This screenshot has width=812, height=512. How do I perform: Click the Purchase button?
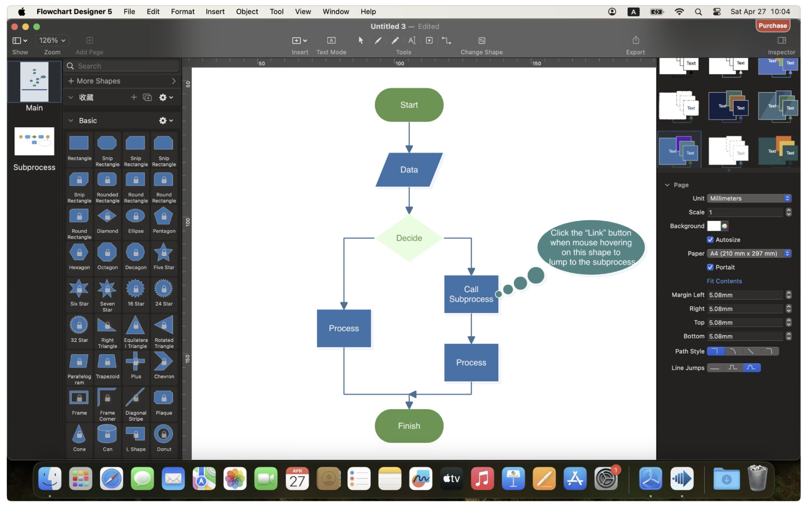pos(772,25)
